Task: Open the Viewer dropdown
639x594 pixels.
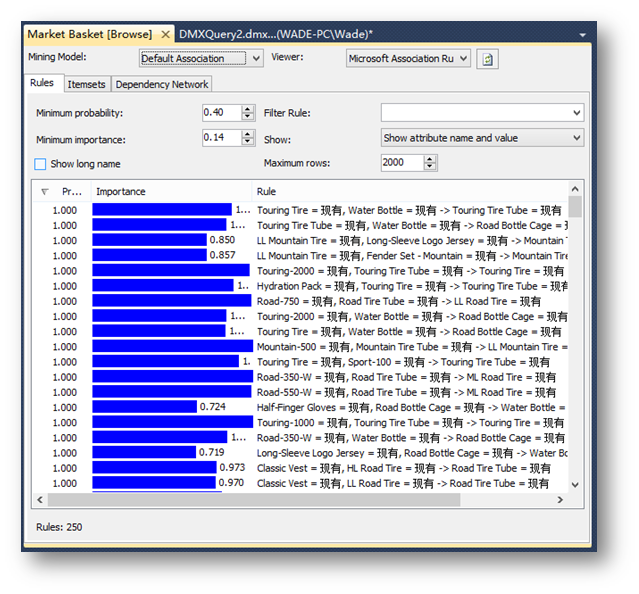Action: coord(463,58)
